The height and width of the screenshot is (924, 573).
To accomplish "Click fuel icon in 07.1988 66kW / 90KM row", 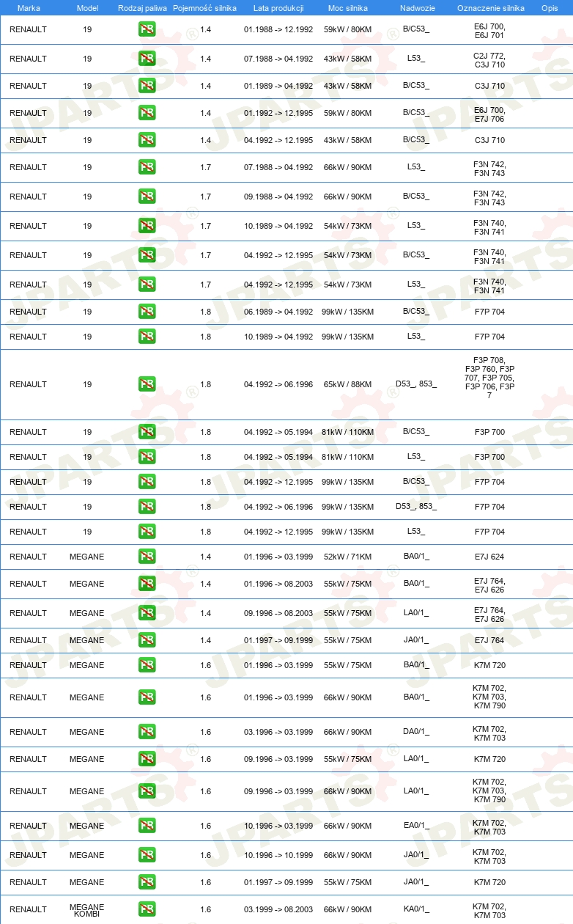I will click(x=147, y=167).
